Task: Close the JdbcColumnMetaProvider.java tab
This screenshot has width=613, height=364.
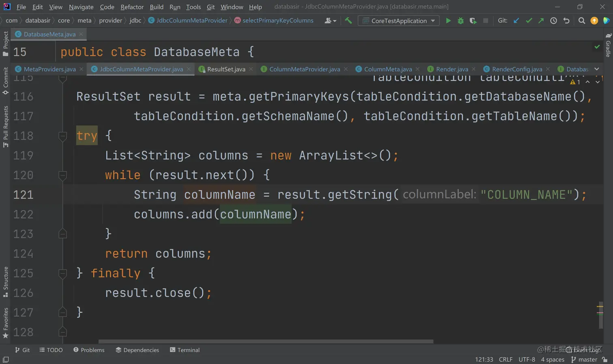Action: tap(189, 69)
